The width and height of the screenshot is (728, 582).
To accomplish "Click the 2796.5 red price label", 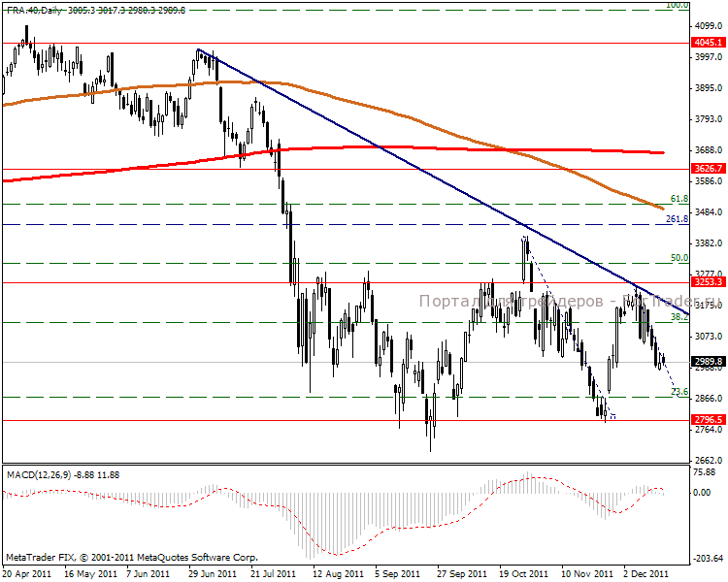I will (709, 420).
